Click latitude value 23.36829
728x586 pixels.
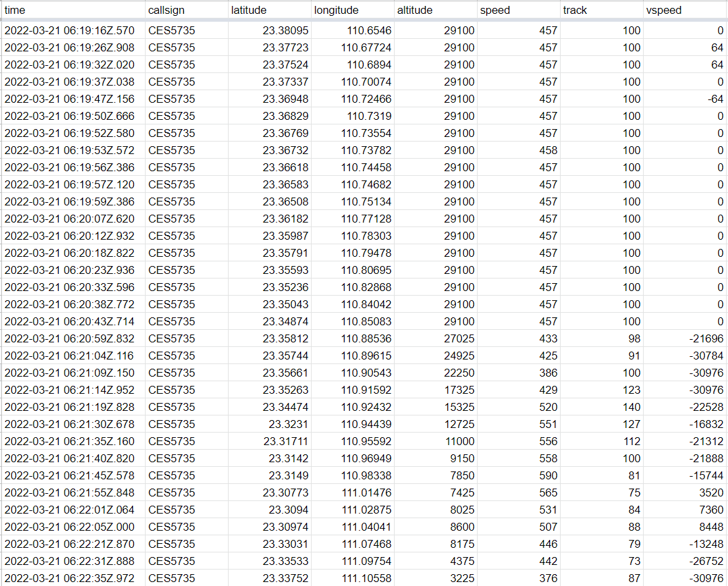point(285,117)
